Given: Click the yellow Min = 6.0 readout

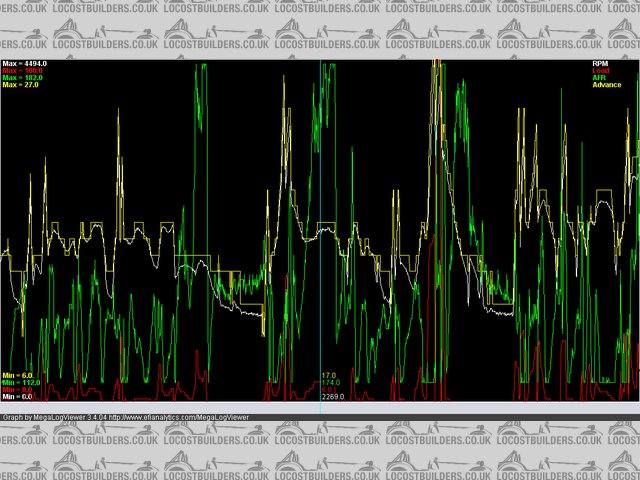Looking at the screenshot, I should point(18,375).
